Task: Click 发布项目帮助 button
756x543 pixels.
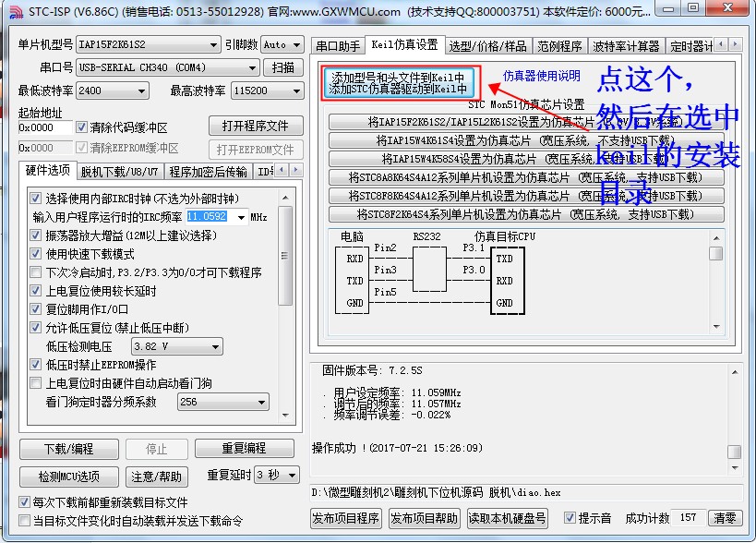Action: click(425, 518)
